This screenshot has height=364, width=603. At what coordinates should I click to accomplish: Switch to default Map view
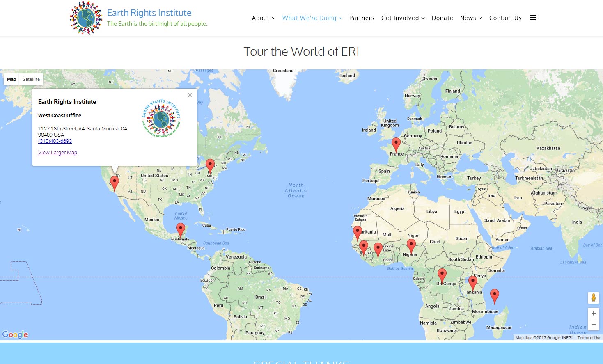11,79
